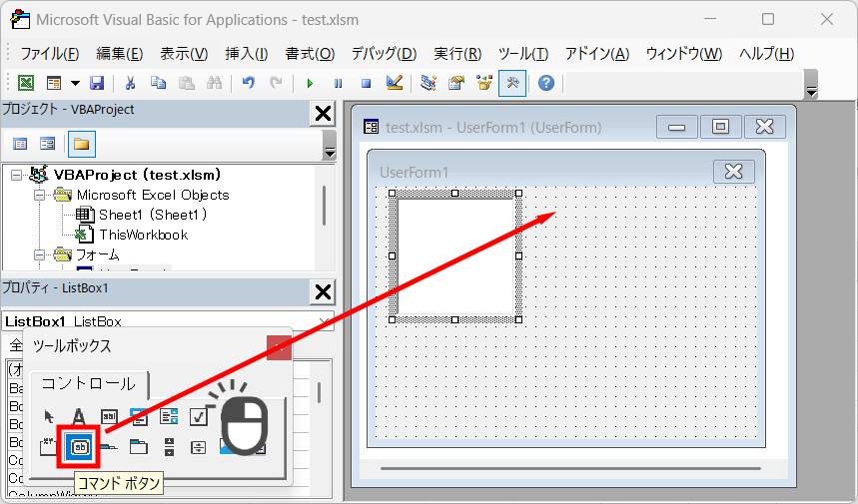Viewport: 858px width, 504px height.
Task: Close the Project - VBAProject panel
Action: [x=323, y=114]
